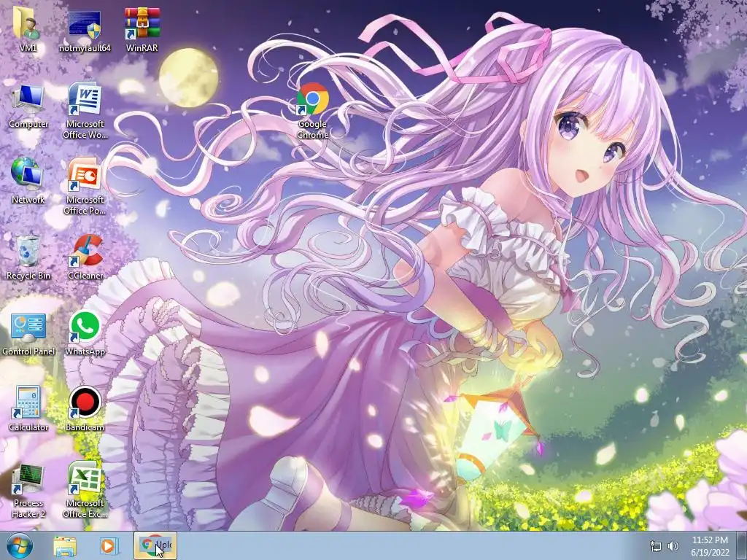This screenshot has height=560, width=747.
Task: Launch the Bandicam recorder shortcut
Action: pos(85,408)
